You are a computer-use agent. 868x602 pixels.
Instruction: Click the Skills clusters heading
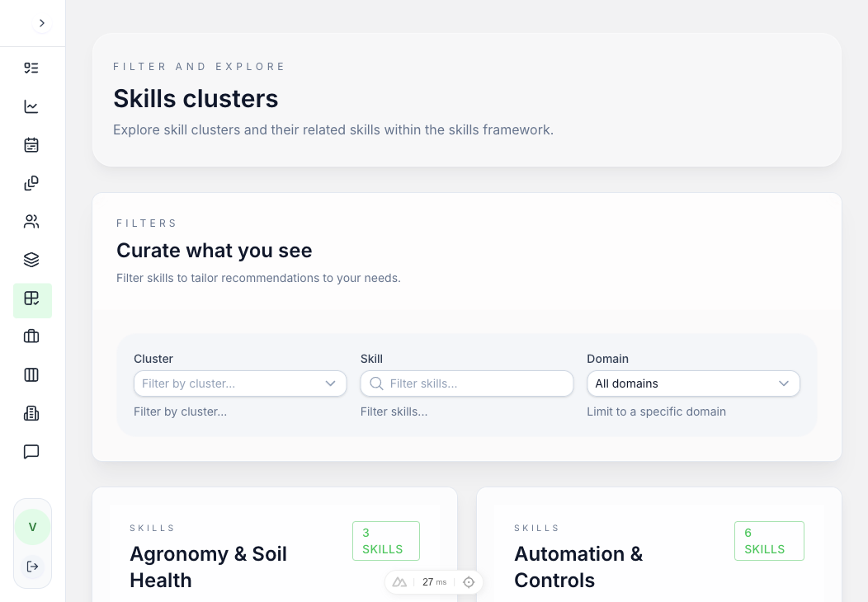tap(196, 98)
